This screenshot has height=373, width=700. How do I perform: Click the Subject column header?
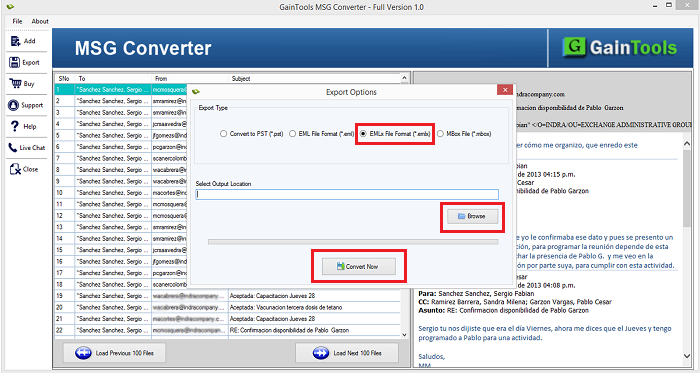tap(315, 79)
